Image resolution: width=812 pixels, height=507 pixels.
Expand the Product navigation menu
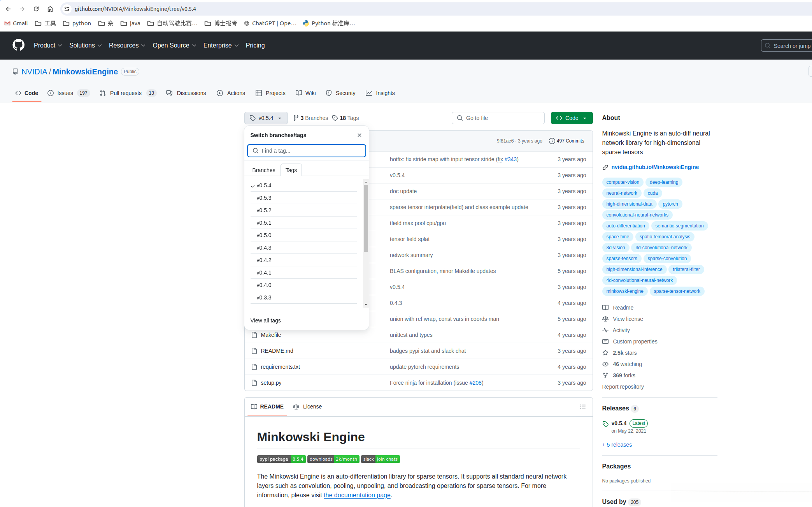click(47, 45)
